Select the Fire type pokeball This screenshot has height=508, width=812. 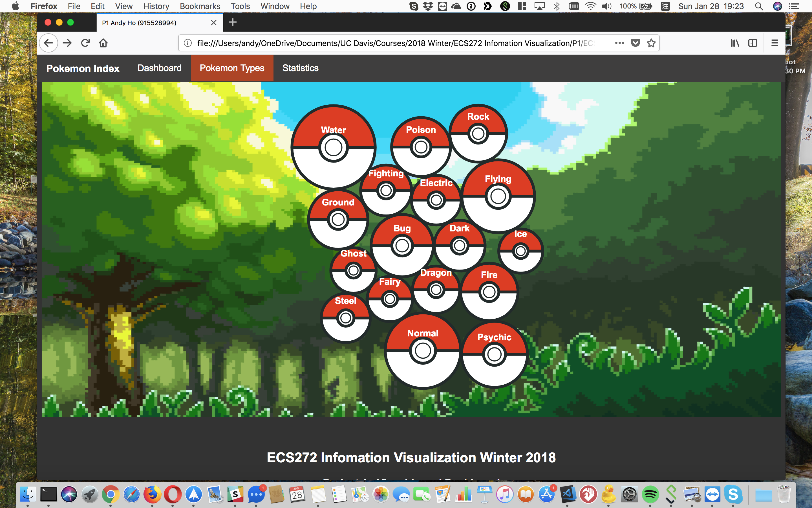[489, 292]
